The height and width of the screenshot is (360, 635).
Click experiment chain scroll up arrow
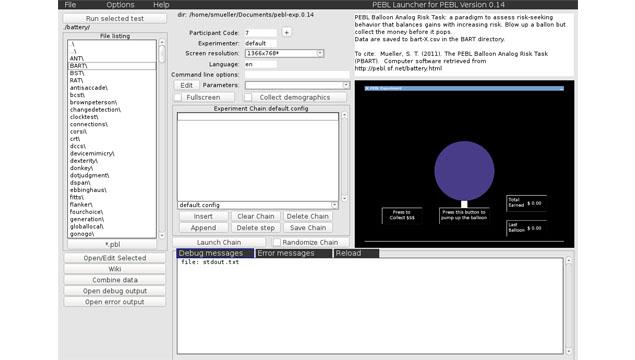pos(344,115)
